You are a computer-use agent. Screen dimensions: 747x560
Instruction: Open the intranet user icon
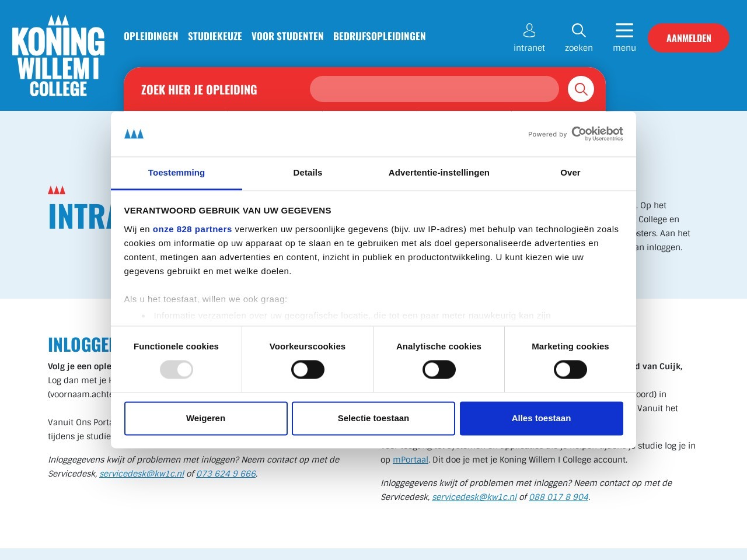click(529, 30)
